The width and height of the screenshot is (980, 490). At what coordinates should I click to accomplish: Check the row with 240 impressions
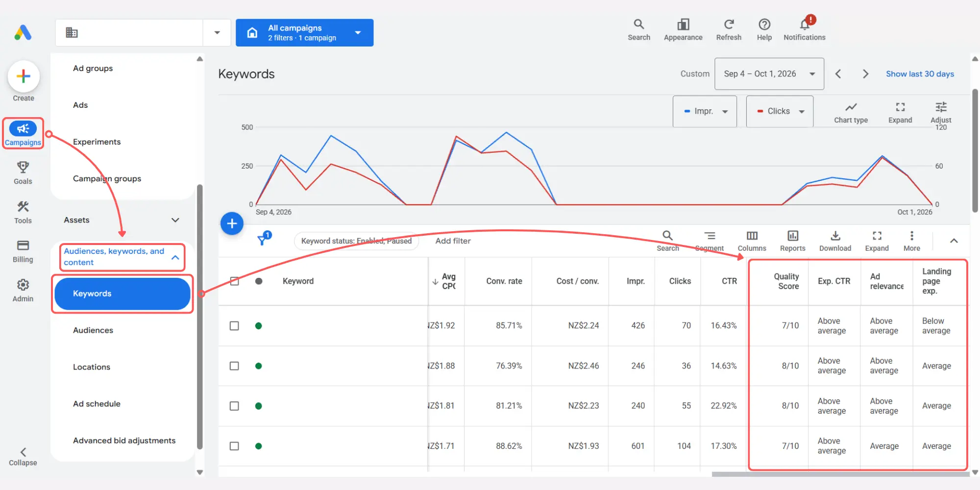(235, 406)
